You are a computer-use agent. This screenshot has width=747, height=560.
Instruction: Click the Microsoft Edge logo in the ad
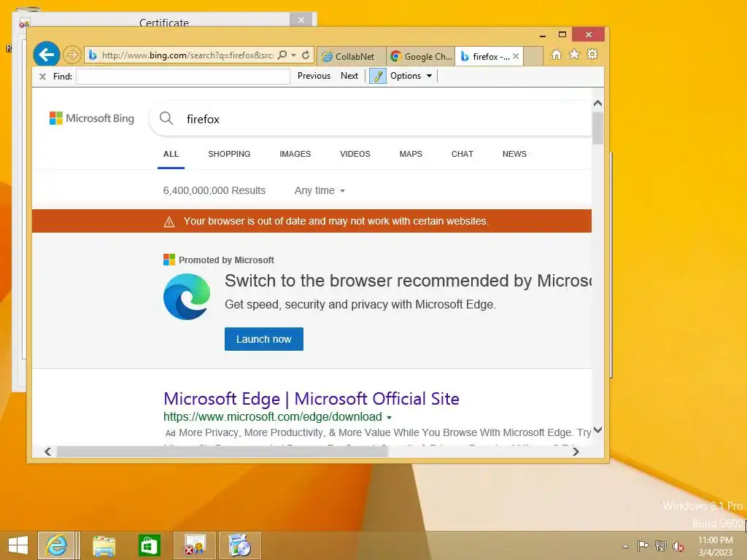click(x=187, y=297)
